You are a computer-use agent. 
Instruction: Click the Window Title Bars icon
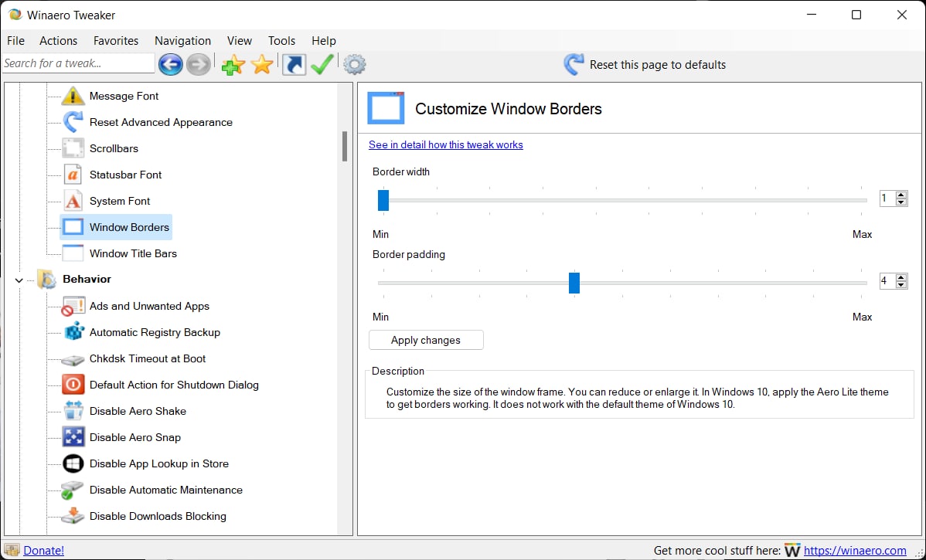coord(73,253)
